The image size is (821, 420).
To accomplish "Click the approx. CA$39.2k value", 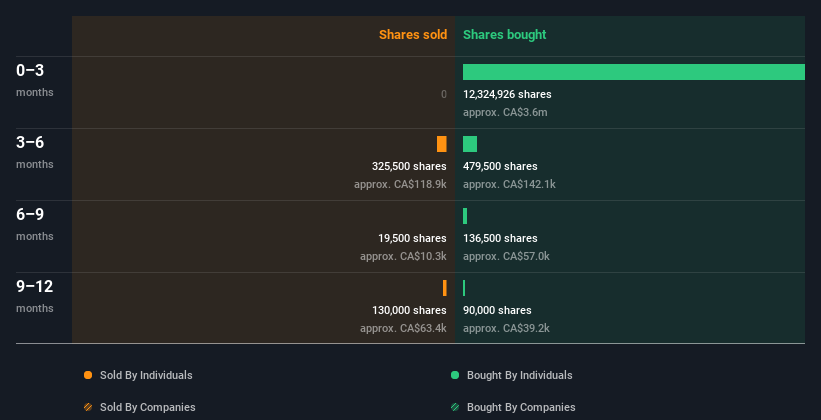I will [506, 328].
